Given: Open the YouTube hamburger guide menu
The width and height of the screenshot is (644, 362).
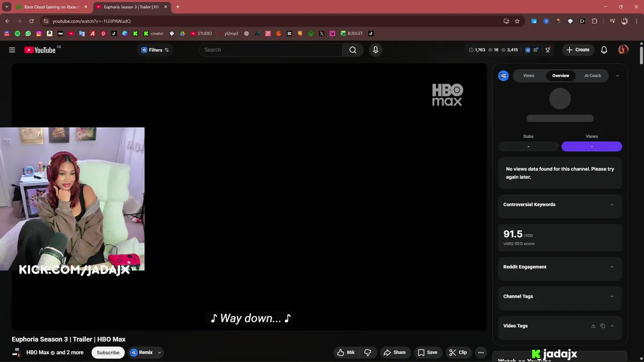Looking at the screenshot, I should click(x=12, y=50).
